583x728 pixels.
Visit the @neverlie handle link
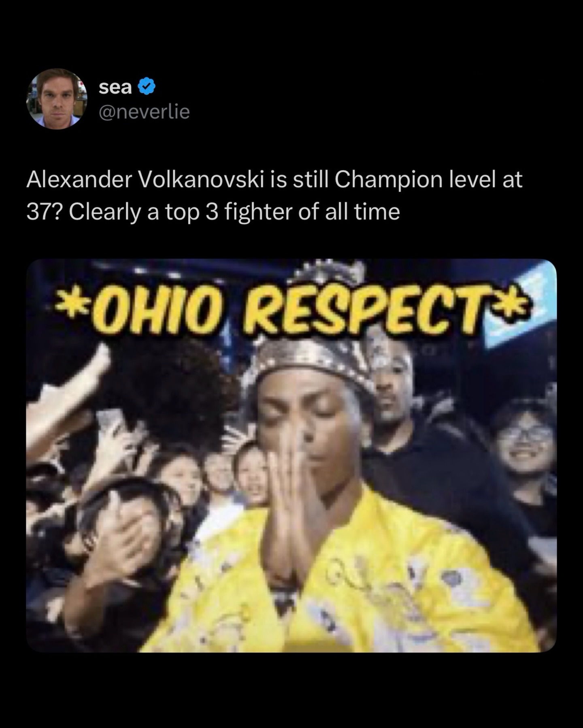pyautogui.click(x=144, y=112)
